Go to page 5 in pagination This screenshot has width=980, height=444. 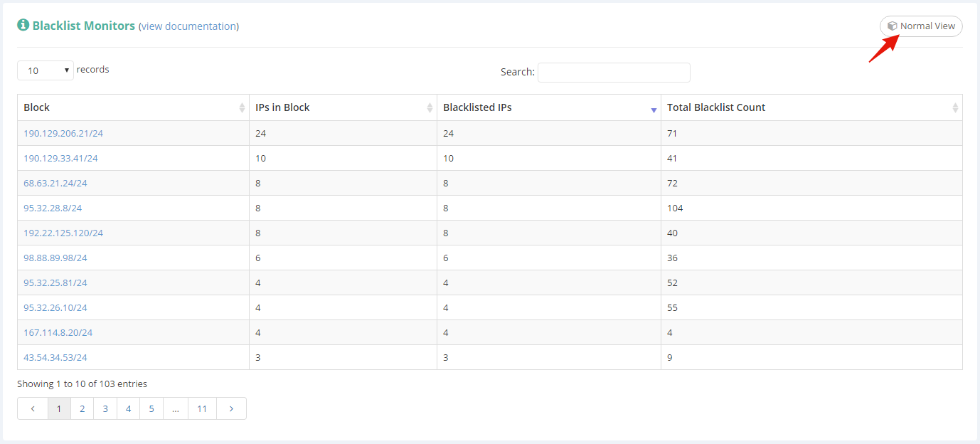151,408
